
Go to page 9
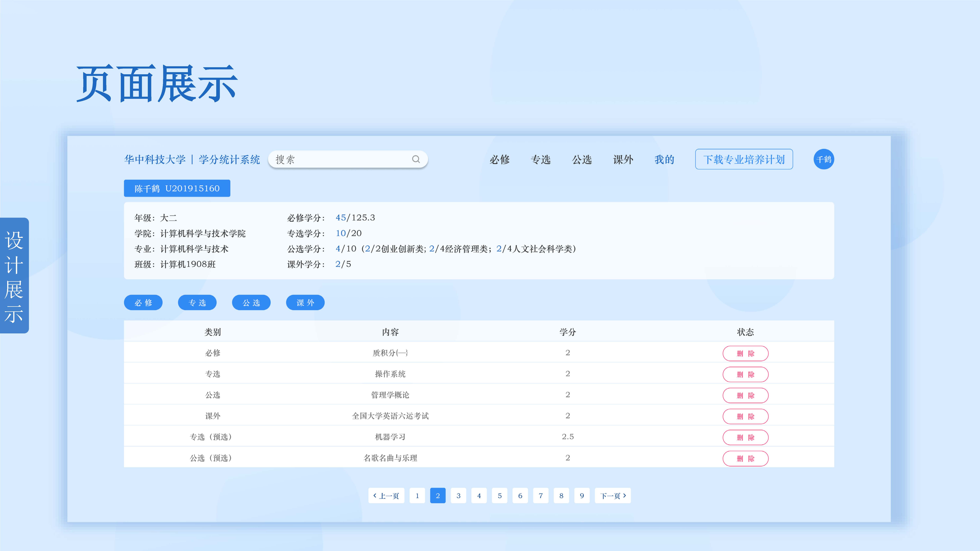[582, 496]
